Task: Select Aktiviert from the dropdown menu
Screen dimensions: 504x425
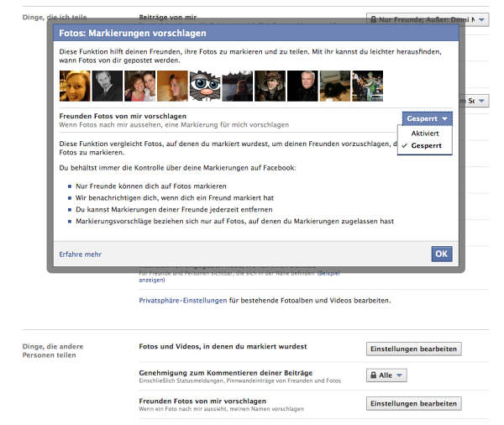Action: (x=424, y=134)
